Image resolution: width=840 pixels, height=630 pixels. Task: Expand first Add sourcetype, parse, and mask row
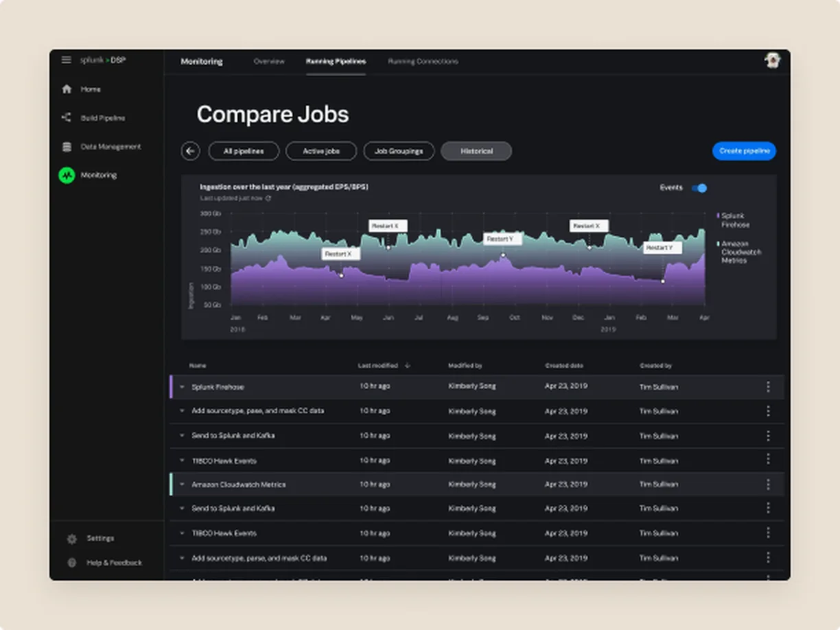(x=182, y=411)
